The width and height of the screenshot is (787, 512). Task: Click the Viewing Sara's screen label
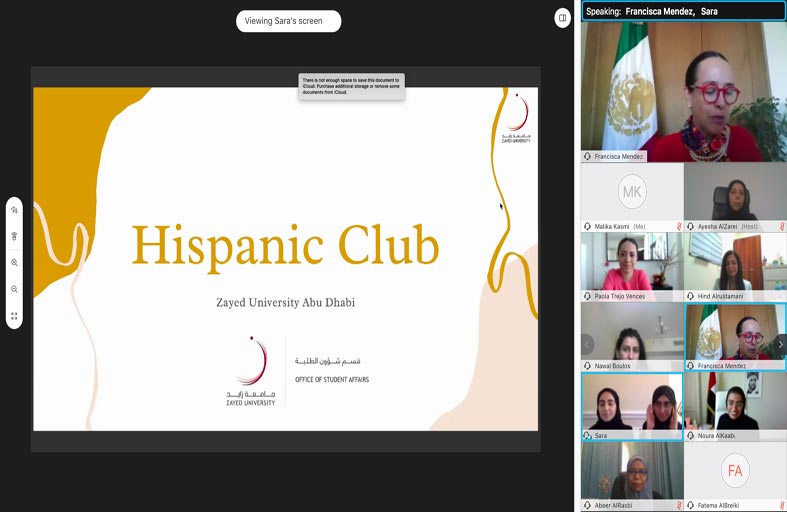tap(288, 21)
